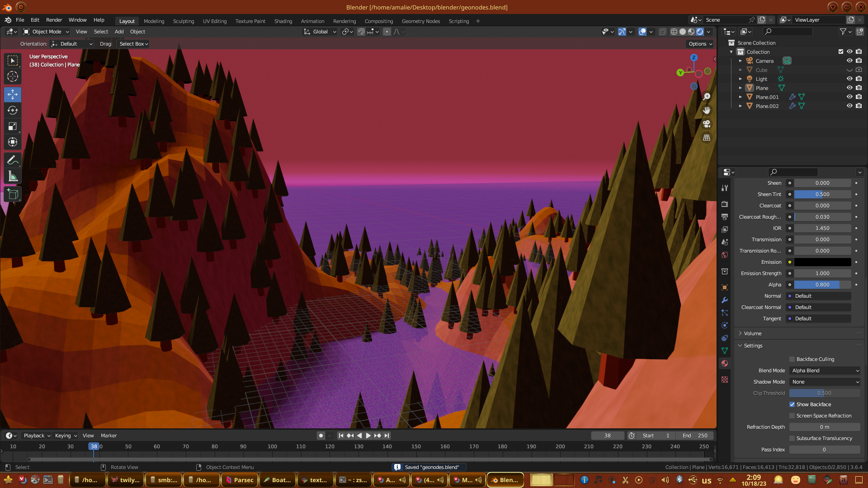
Task: Expand Plane.001 in the outliner
Action: (741, 97)
